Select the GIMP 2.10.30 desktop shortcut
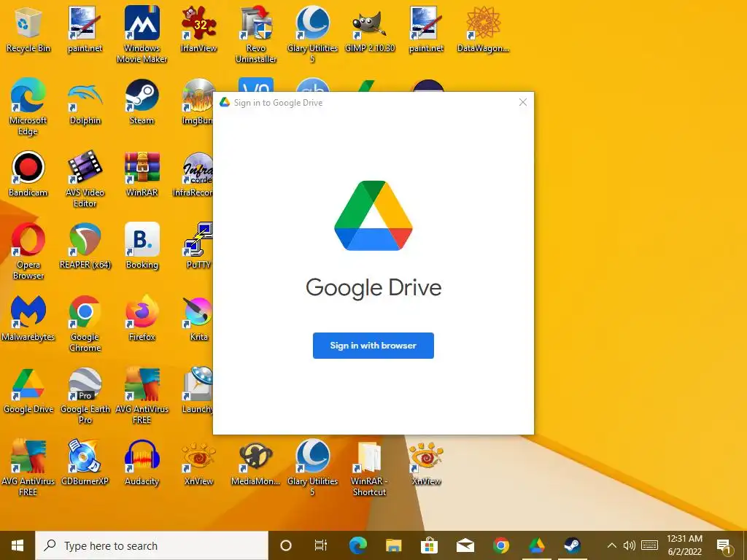The image size is (747, 560). (x=370, y=31)
